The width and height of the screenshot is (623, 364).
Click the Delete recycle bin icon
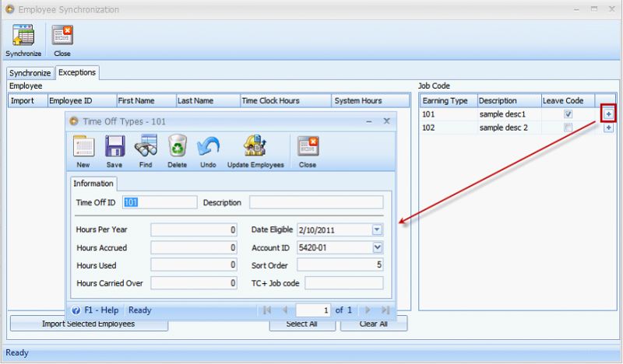click(178, 146)
